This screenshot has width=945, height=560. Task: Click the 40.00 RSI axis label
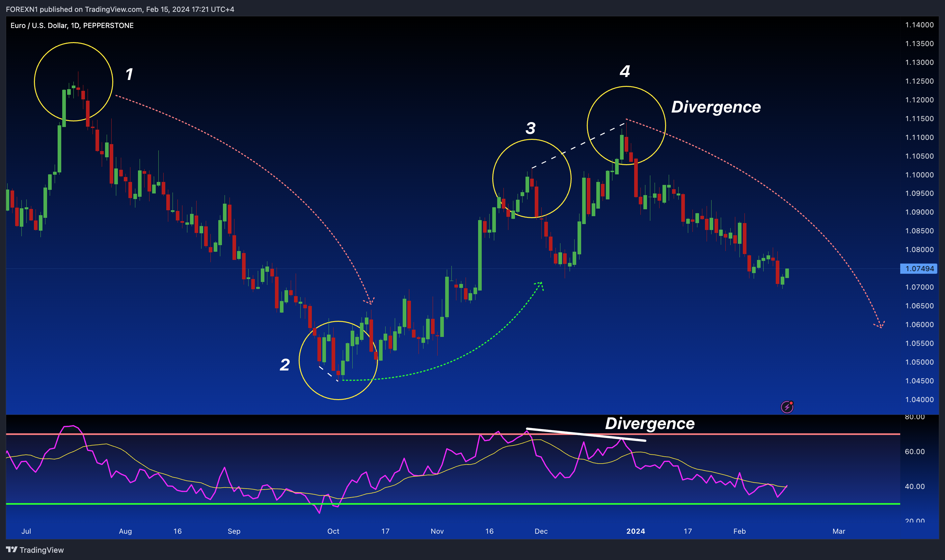tap(915, 486)
